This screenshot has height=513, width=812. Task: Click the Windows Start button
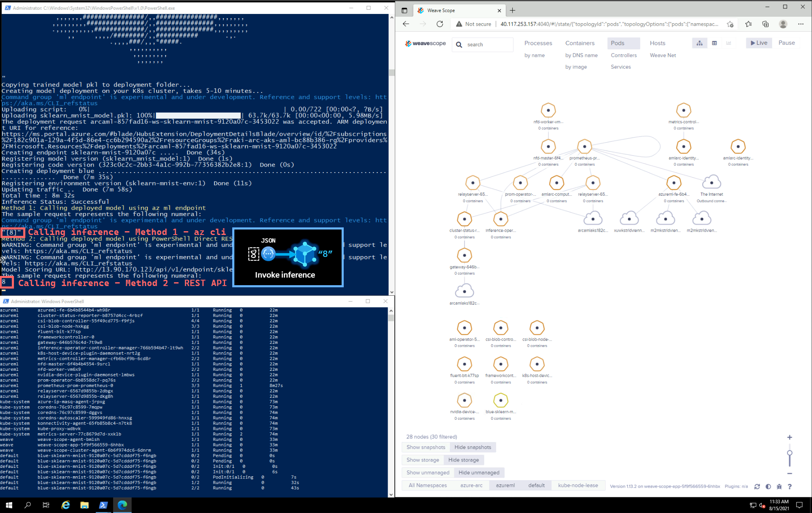(x=9, y=505)
